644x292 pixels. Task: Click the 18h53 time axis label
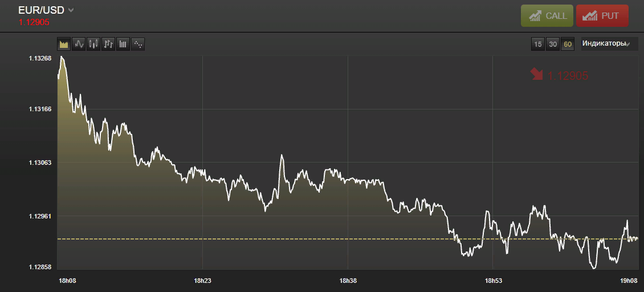[494, 281]
